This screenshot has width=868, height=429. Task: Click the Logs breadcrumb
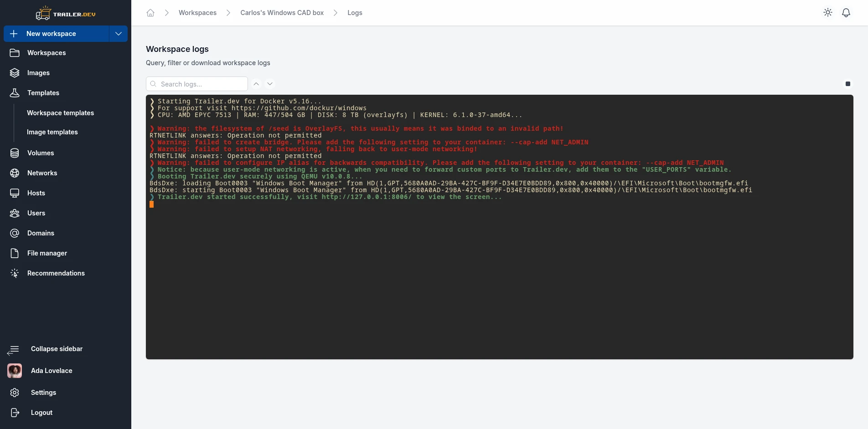355,13
